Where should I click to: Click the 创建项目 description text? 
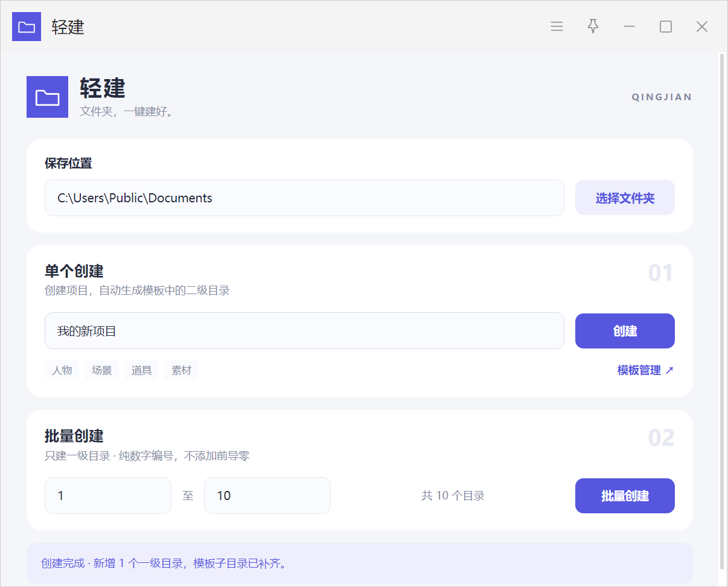coord(137,290)
